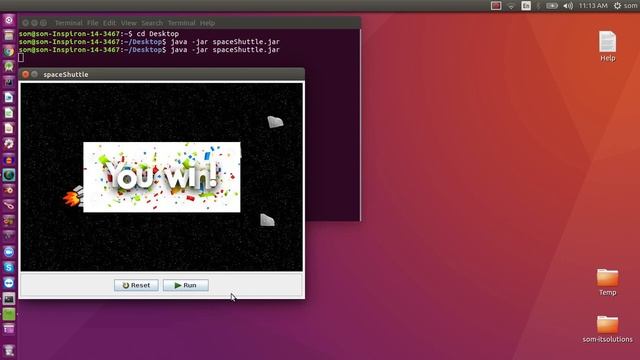Open LibreOffice Calc in launcher

coord(9,113)
